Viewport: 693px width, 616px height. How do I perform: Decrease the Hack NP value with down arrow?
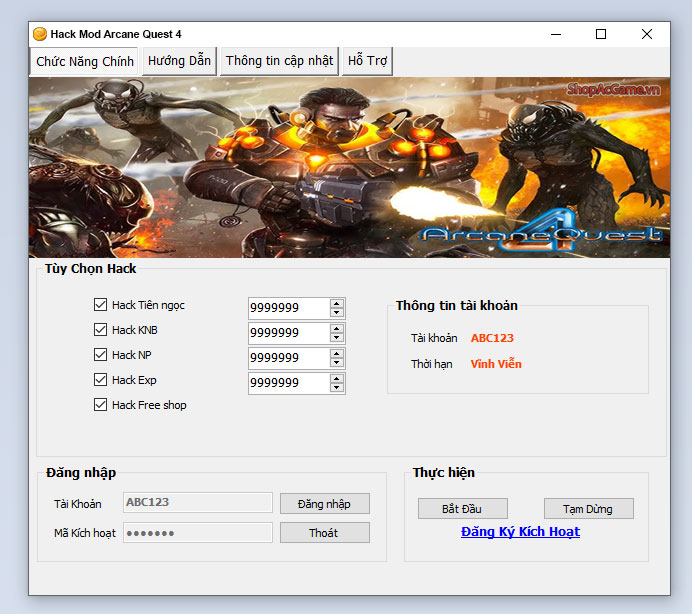pyautogui.click(x=337, y=362)
